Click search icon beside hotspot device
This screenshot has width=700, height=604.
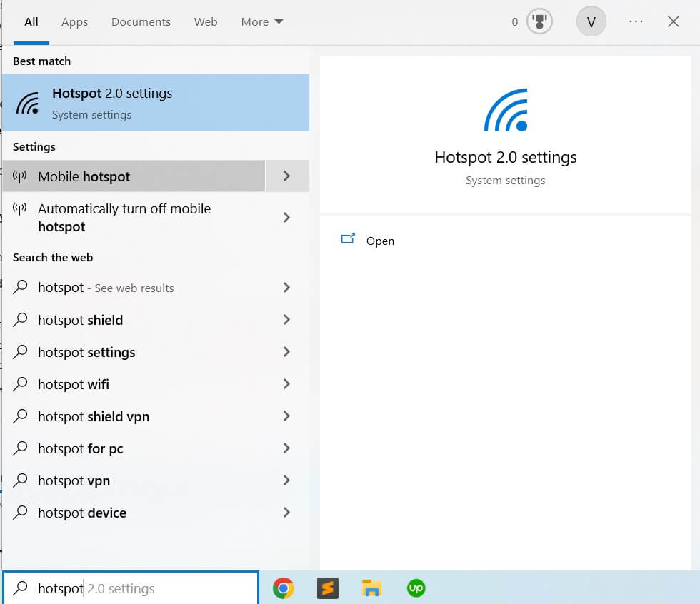[20, 513]
